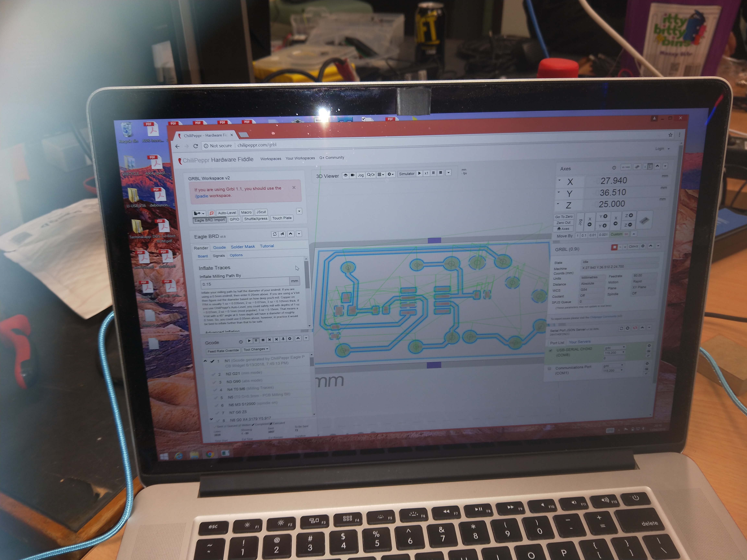
Task: Stop the Gcode run
Action: (x=263, y=340)
